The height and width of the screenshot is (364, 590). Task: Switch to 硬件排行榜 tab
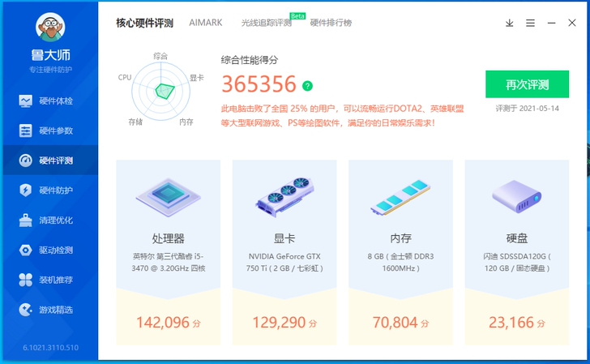(331, 23)
